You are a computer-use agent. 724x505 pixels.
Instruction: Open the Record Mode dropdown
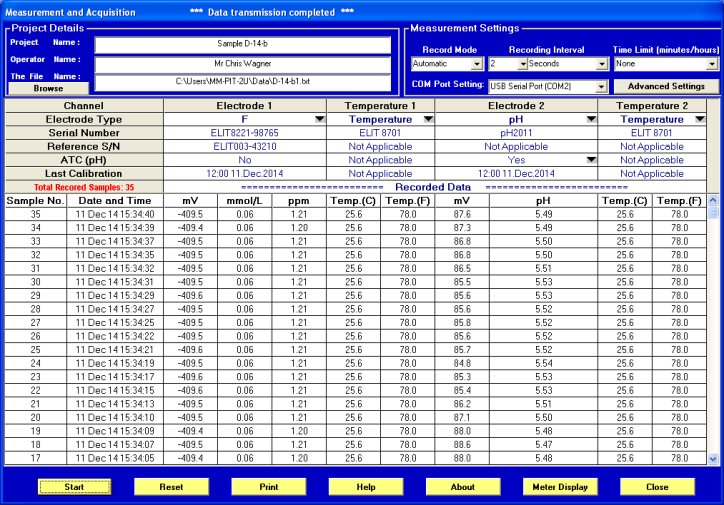(477, 64)
